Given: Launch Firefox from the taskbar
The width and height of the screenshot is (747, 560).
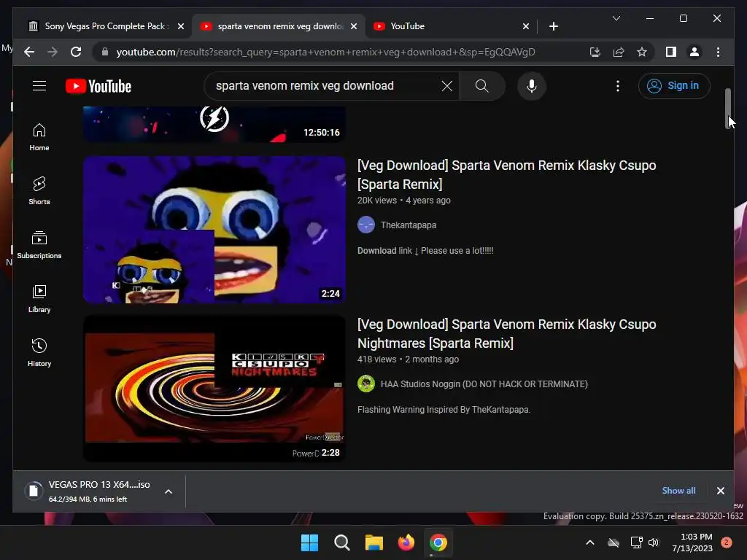Looking at the screenshot, I should tap(406, 542).
